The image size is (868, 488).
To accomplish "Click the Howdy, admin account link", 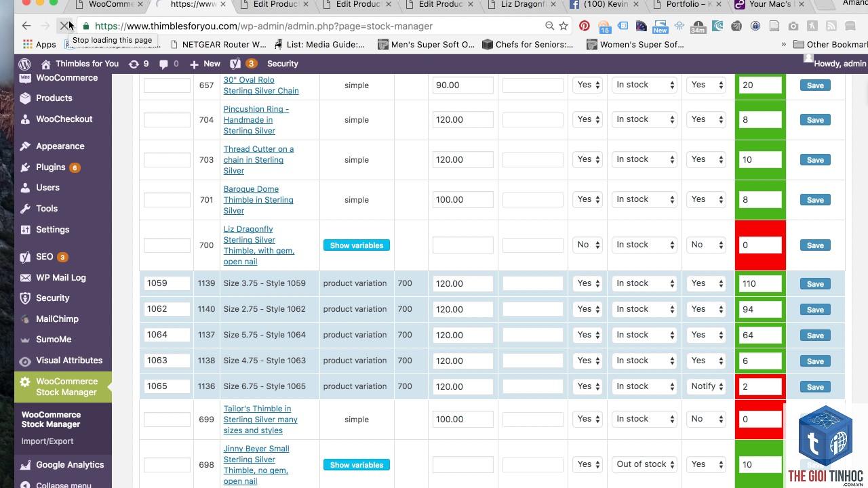I will (x=835, y=64).
